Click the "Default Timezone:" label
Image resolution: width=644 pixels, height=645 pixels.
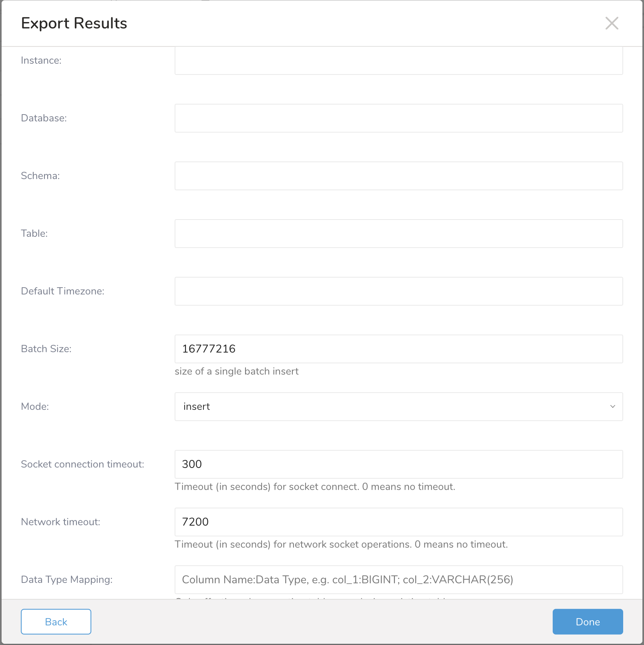62,291
